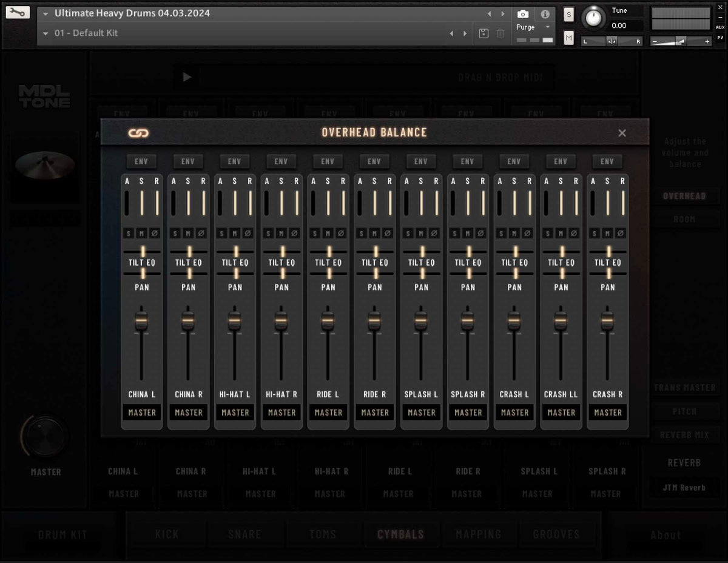Click the header stereo pan slider between L and R
This screenshot has width=728, height=563.
coord(612,41)
